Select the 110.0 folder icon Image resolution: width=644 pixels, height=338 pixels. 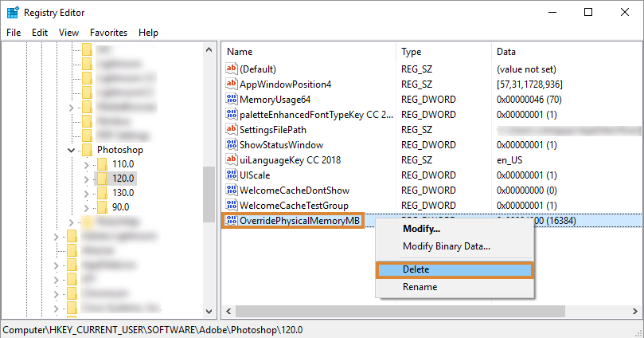click(102, 164)
